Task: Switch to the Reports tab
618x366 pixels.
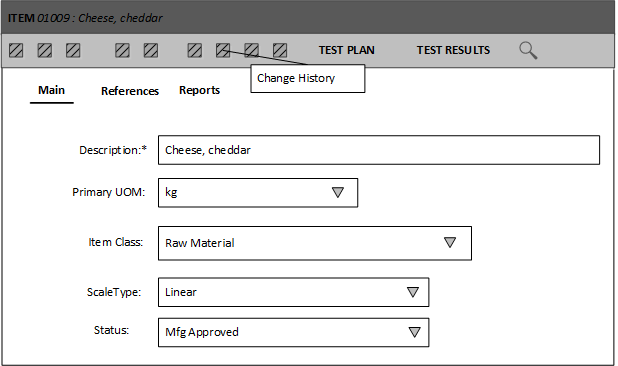Action: [199, 90]
